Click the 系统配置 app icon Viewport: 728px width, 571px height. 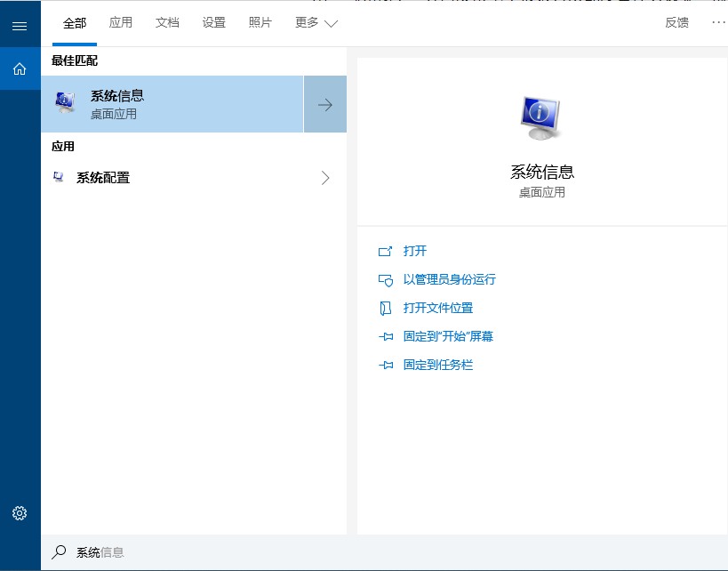(59, 177)
